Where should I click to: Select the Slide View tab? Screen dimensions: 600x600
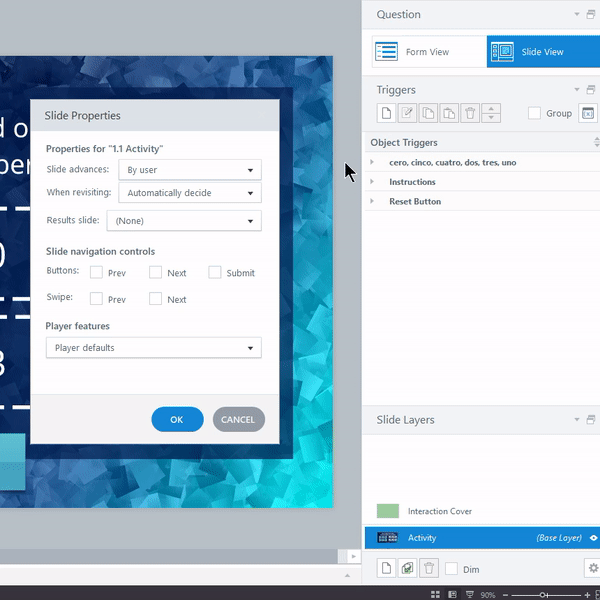pos(542,52)
